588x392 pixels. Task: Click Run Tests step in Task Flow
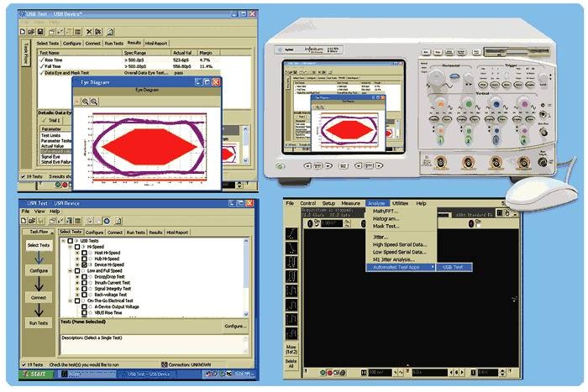[39, 322]
